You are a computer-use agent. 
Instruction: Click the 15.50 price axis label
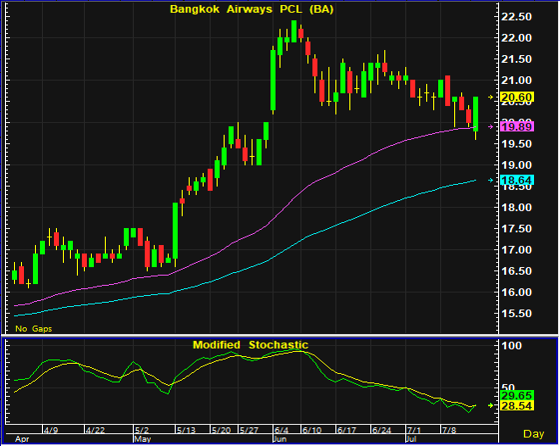coord(516,314)
